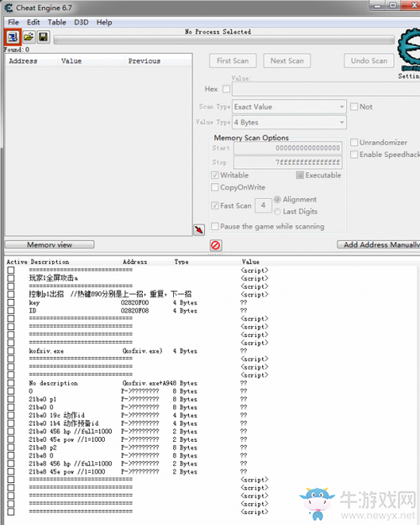Image resolution: width=420 pixels, height=525 pixels.
Task: Activate '玩家1全屏攻击a' script checkbox
Action: (11, 278)
